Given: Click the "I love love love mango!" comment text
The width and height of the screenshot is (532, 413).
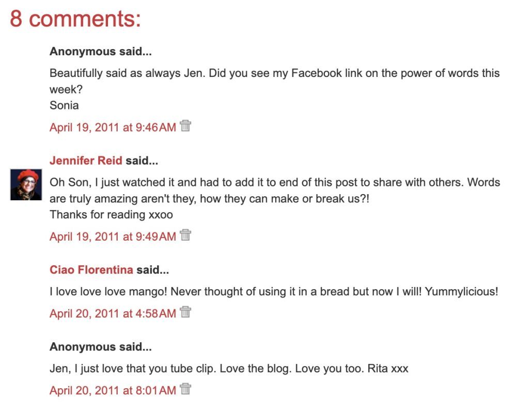Looking at the screenshot, I should 274,291.
